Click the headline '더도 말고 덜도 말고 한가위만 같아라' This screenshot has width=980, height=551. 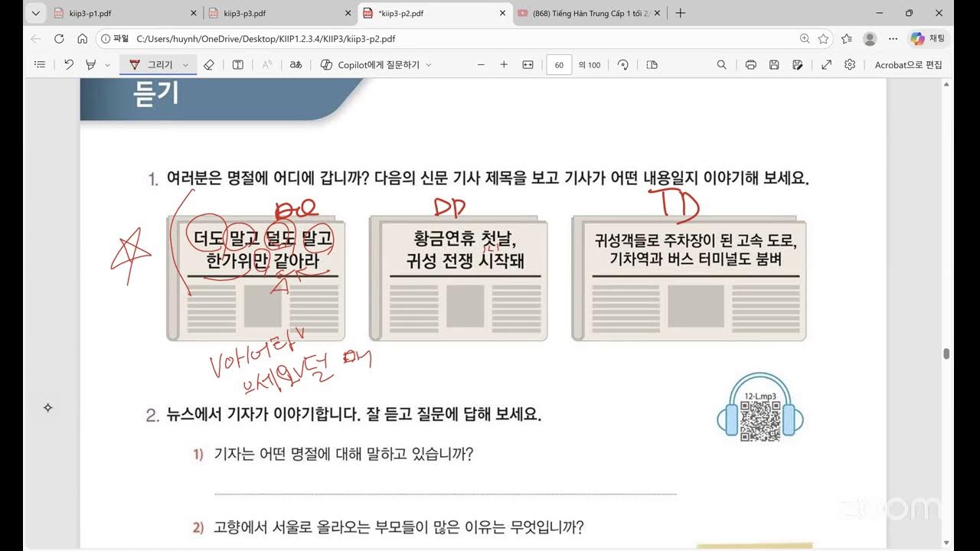tap(263, 250)
